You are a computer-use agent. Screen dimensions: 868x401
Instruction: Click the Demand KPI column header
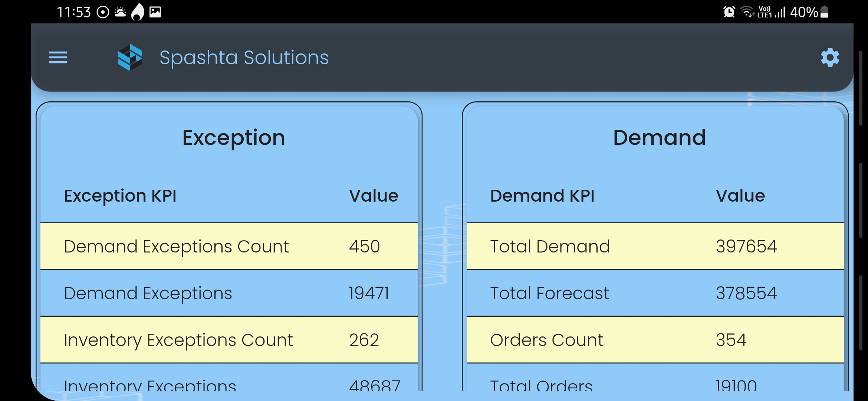[542, 196]
